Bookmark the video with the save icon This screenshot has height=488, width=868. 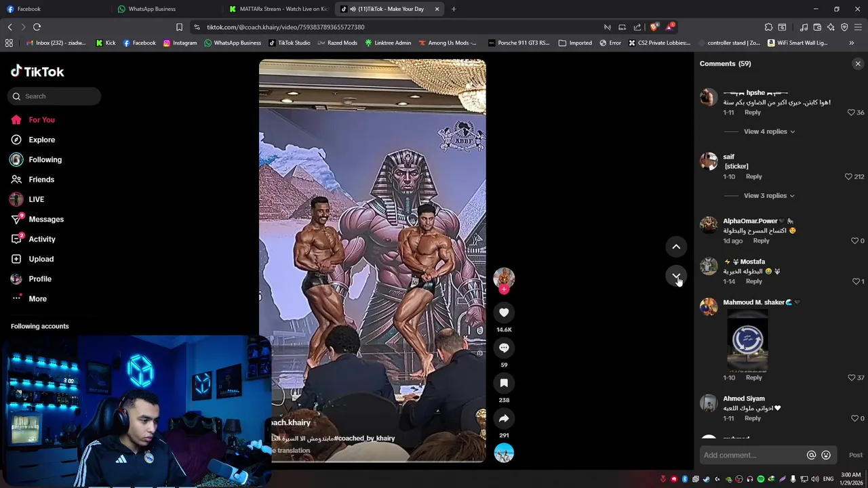pyautogui.click(x=504, y=383)
